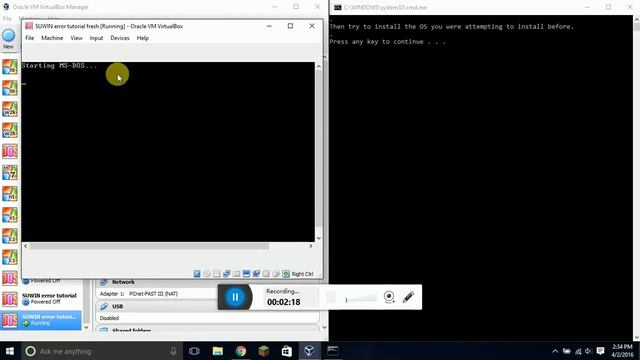This screenshot has width=640, height=360.
Task: Switch to VirtualBox on the taskbar
Action: pyautogui.click(x=309, y=351)
